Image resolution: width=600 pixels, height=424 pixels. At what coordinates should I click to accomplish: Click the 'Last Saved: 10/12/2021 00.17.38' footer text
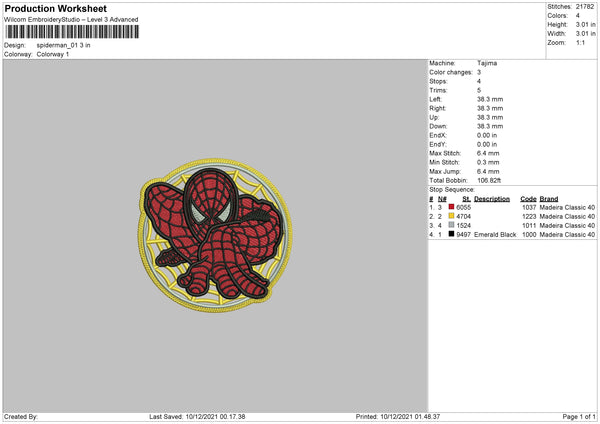click(197, 417)
